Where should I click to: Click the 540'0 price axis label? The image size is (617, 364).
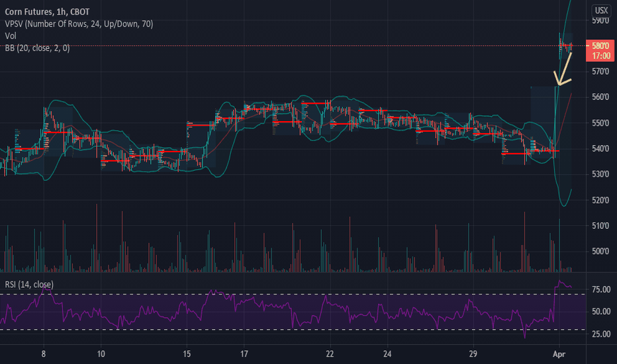point(600,149)
